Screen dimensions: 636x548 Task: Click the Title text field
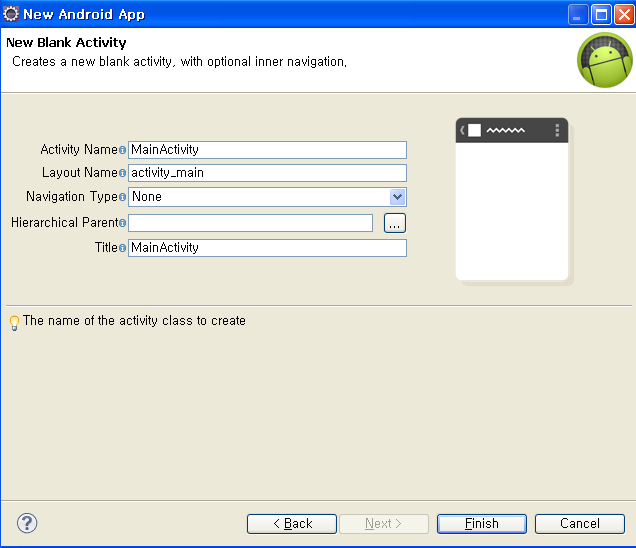click(x=267, y=248)
